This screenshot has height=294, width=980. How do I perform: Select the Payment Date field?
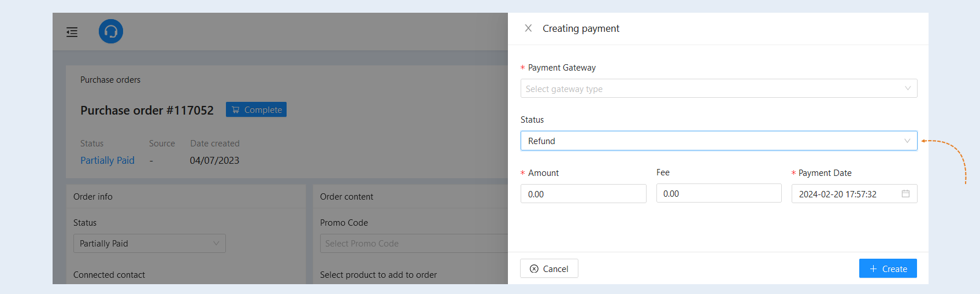854,194
